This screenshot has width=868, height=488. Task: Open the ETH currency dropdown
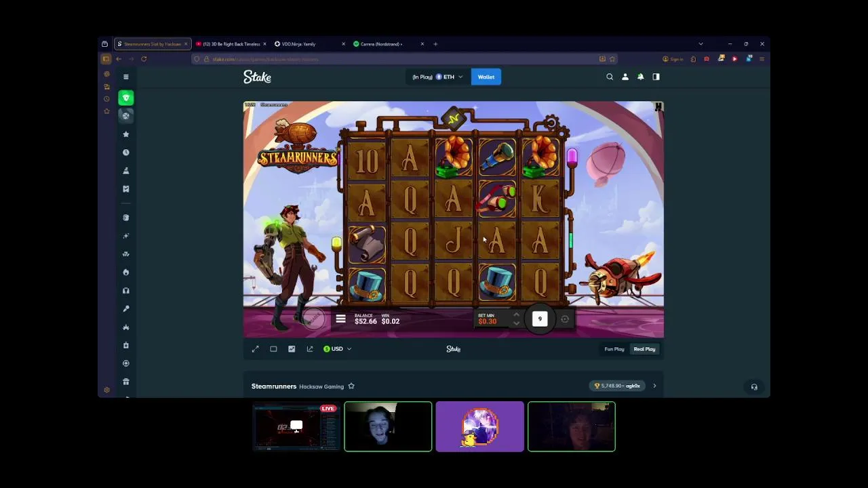click(437, 77)
